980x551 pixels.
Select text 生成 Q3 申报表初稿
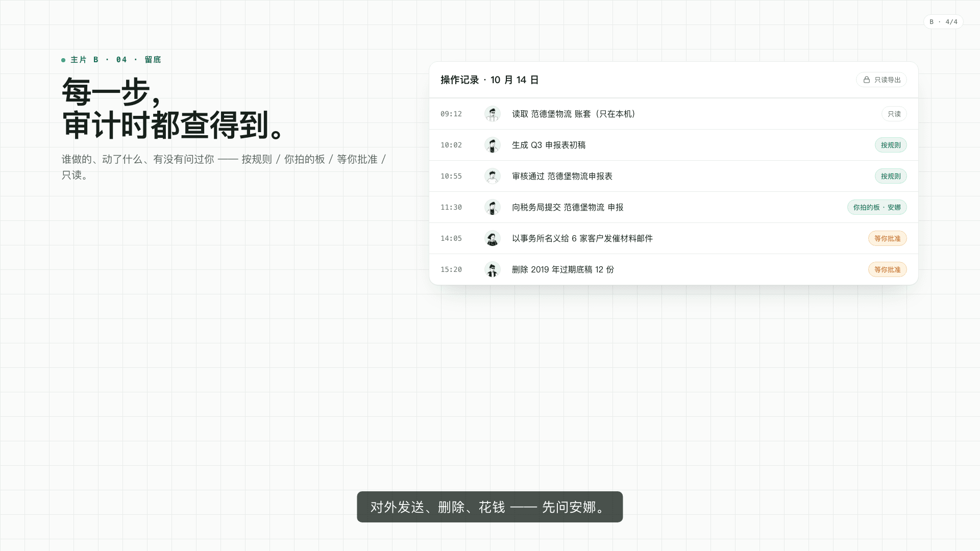pos(549,145)
